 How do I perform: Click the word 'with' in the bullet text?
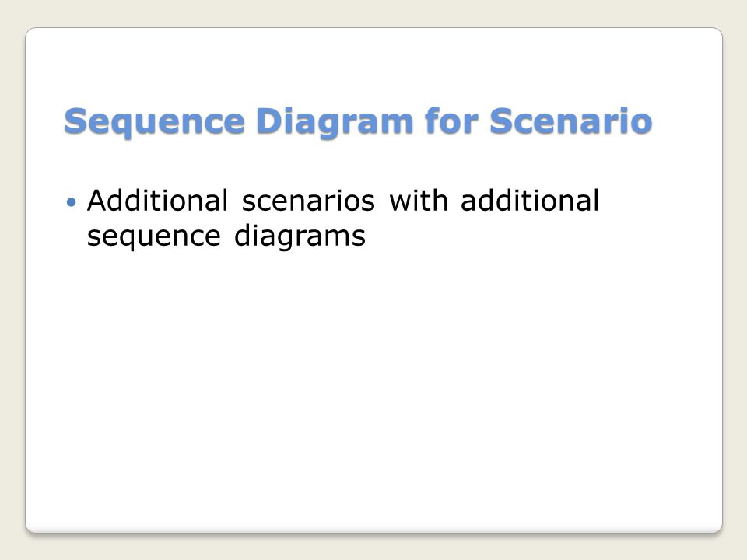point(419,201)
